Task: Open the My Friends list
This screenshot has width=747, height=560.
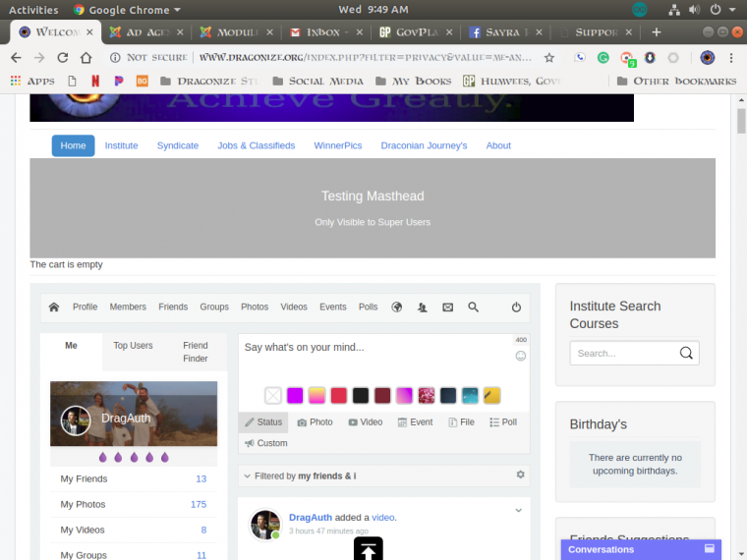Action: click(134, 479)
